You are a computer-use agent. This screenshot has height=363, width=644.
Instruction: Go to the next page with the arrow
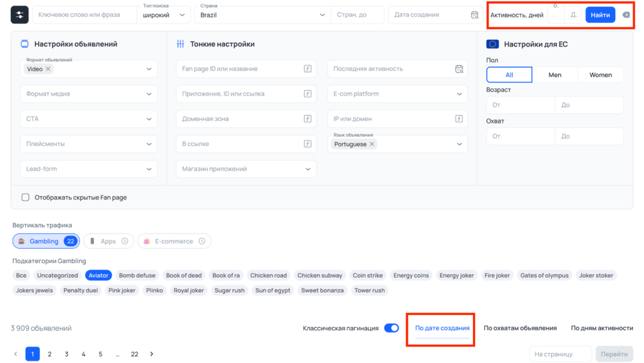(x=151, y=354)
